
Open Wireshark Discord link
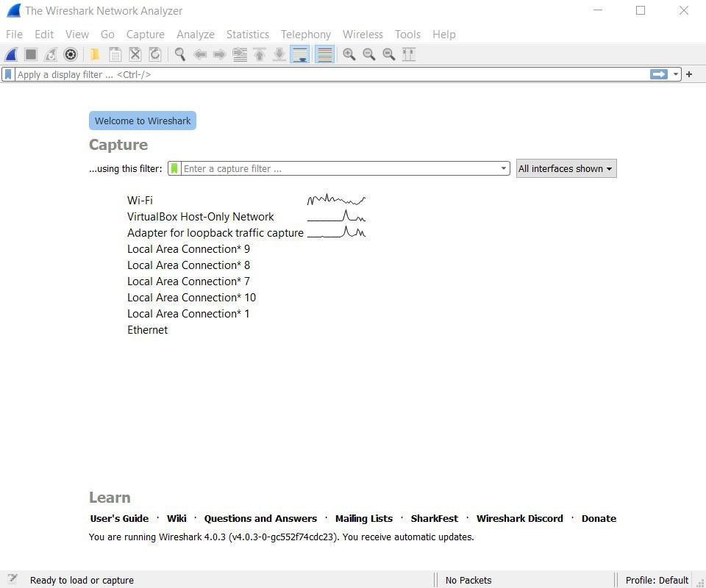point(520,518)
